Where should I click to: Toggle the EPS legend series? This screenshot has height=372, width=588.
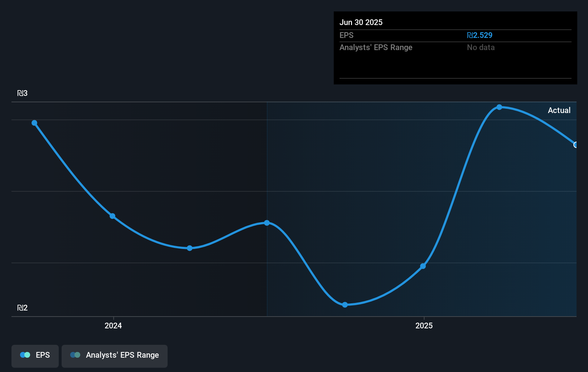[x=35, y=356]
